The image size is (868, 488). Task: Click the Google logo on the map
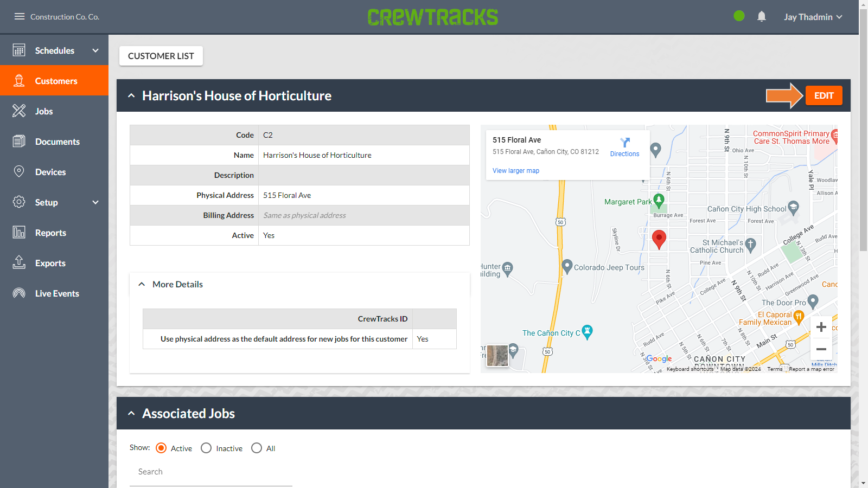(659, 359)
